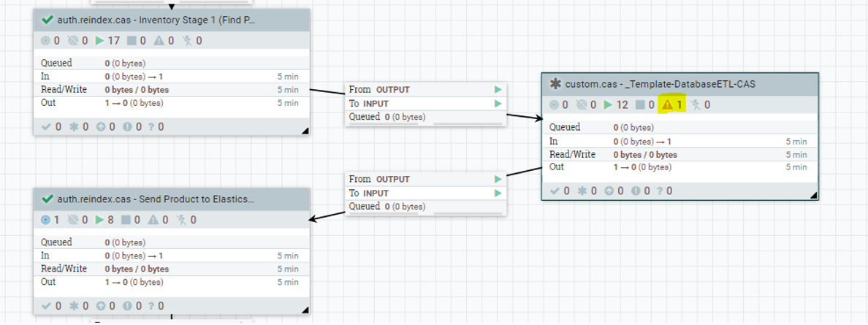868x325 pixels.
Task: Click green arrow beside To INPUT in lower connection
Action: [498, 194]
